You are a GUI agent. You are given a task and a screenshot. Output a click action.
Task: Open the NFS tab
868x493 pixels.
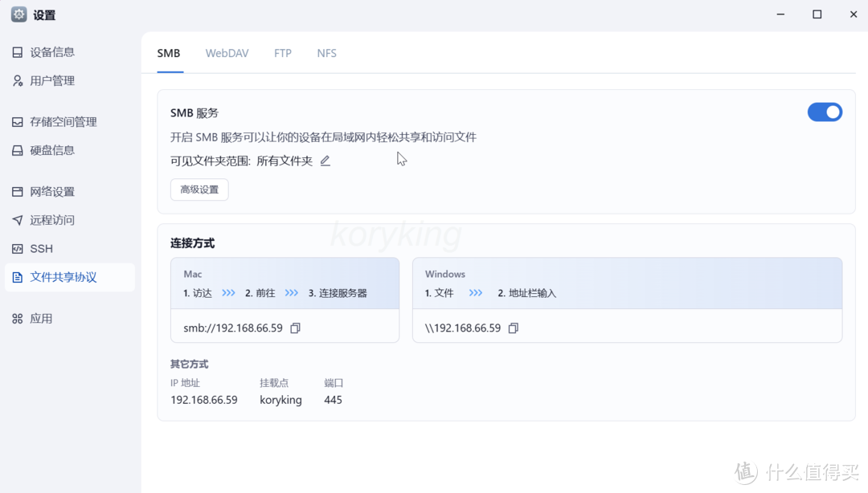326,53
